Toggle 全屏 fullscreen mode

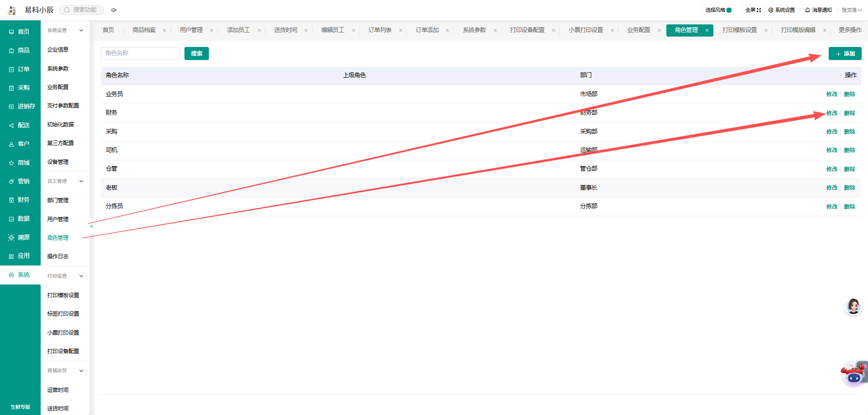753,10
